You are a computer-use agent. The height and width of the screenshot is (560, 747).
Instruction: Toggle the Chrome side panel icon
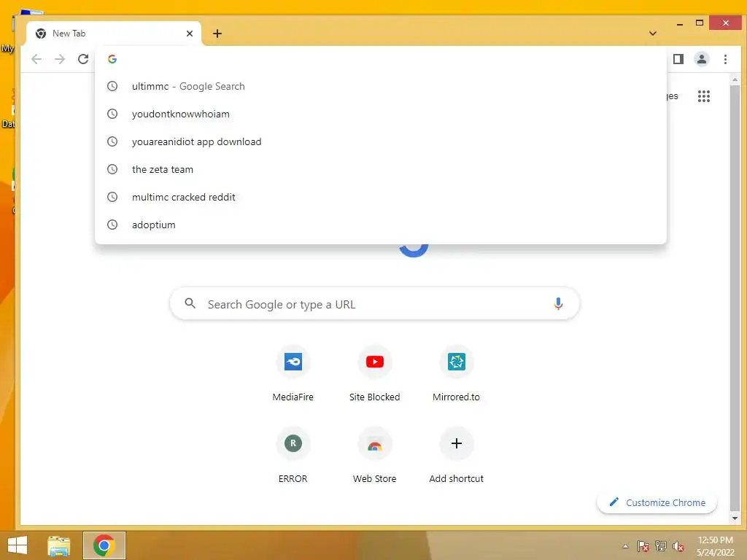(678, 59)
